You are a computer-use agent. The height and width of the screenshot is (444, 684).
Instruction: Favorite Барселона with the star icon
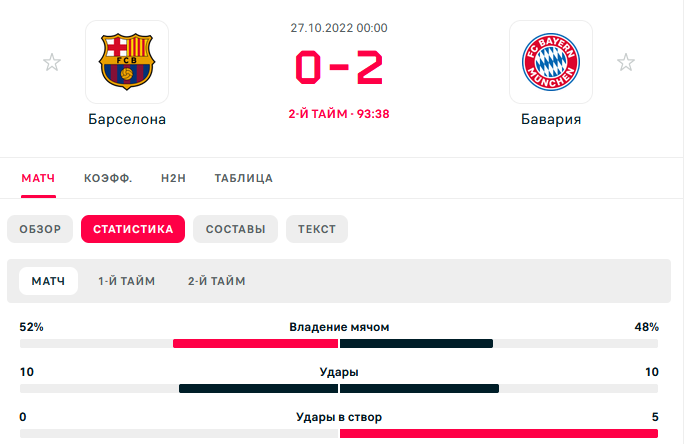tap(52, 62)
